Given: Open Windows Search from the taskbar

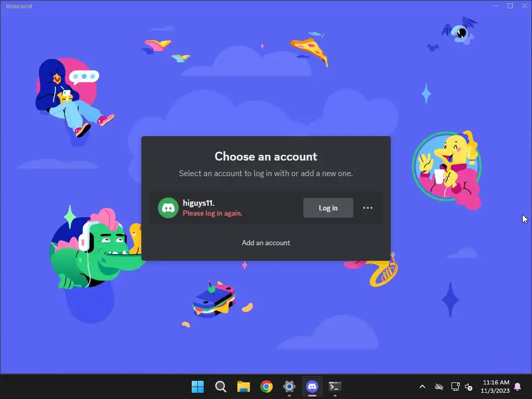Looking at the screenshot, I should point(220,387).
